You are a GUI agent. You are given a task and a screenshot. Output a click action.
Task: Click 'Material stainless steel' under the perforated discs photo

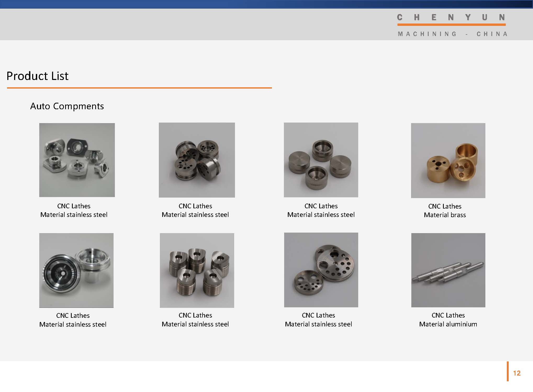[x=318, y=324]
